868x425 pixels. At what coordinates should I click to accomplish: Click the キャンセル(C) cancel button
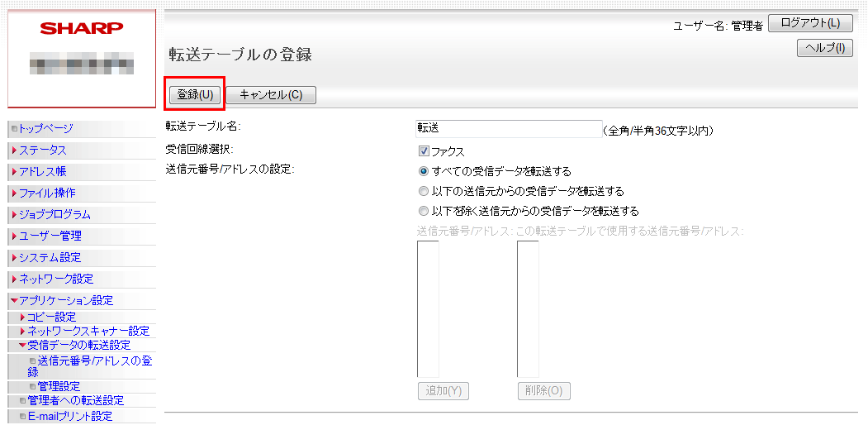[x=271, y=94]
